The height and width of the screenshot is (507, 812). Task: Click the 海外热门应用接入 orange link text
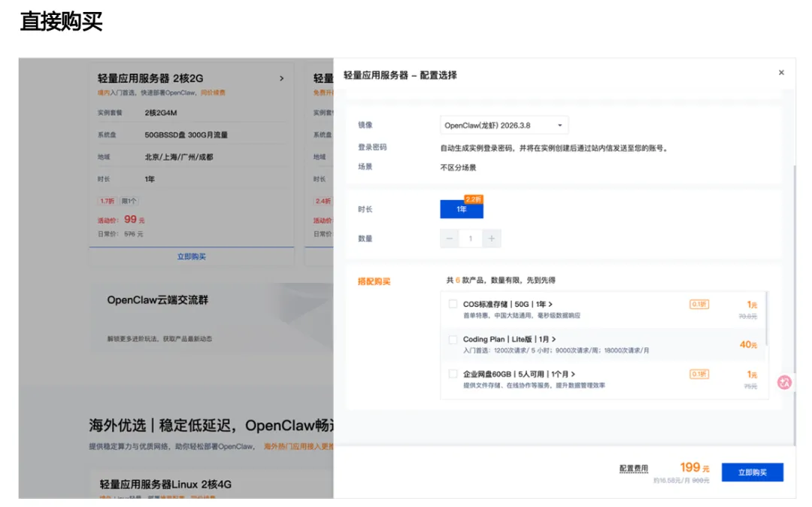[298, 446]
